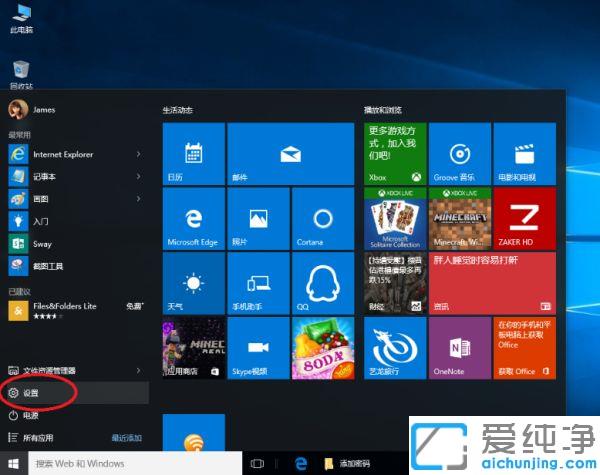The height and width of the screenshot is (475, 600).
Task: Open the 电影和电视 Movies tile
Action: pos(525,154)
